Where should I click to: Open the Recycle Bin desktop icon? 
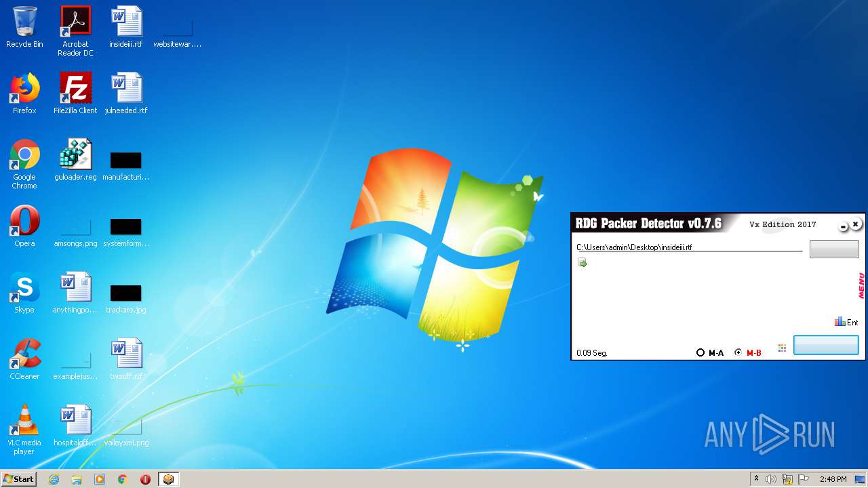coord(24,27)
